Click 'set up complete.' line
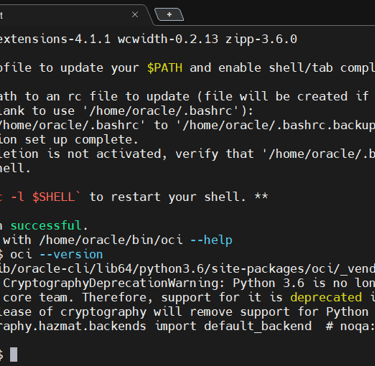The height and width of the screenshot is (366, 375). (x=81, y=140)
